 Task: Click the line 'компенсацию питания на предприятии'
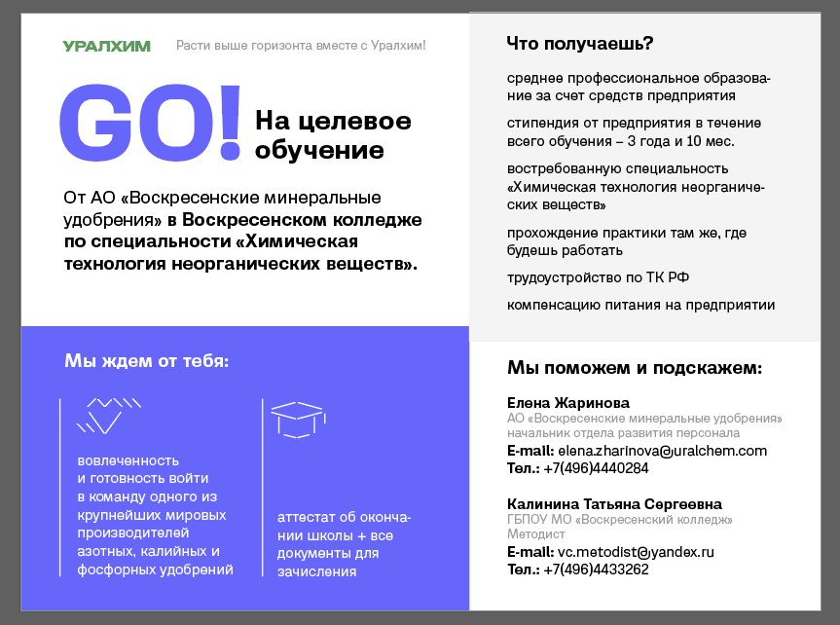(x=640, y=305)
